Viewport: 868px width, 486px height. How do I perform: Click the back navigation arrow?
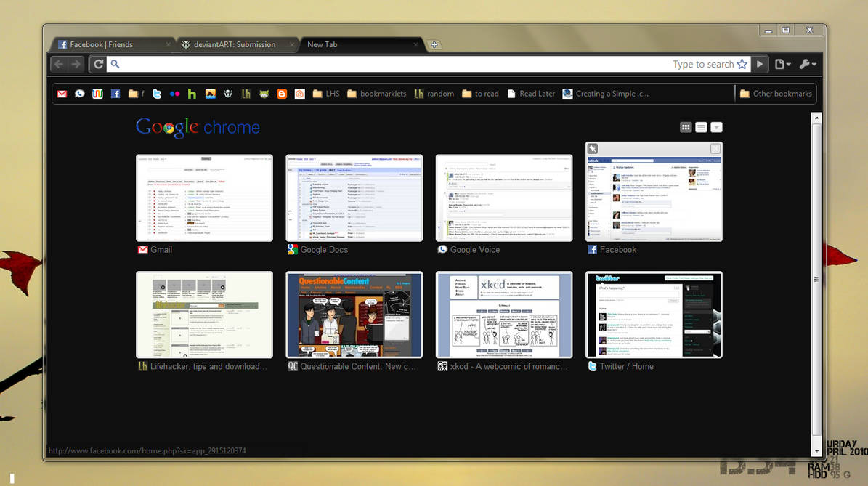(x=59, y=64)
